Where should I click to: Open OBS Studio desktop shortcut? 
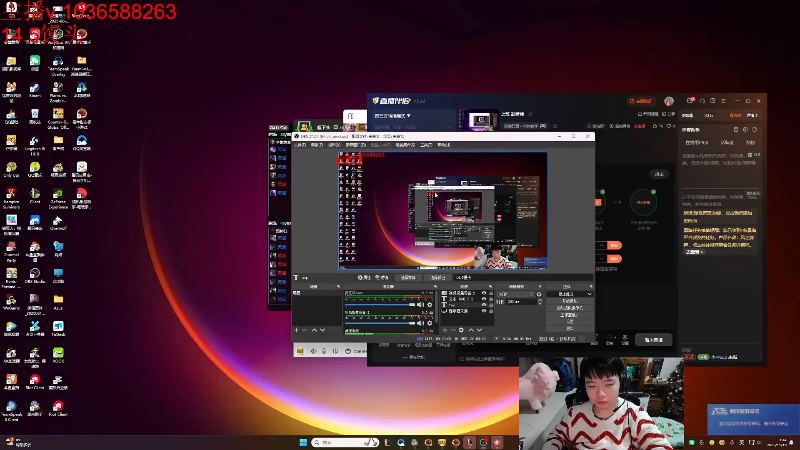point(35,276)
